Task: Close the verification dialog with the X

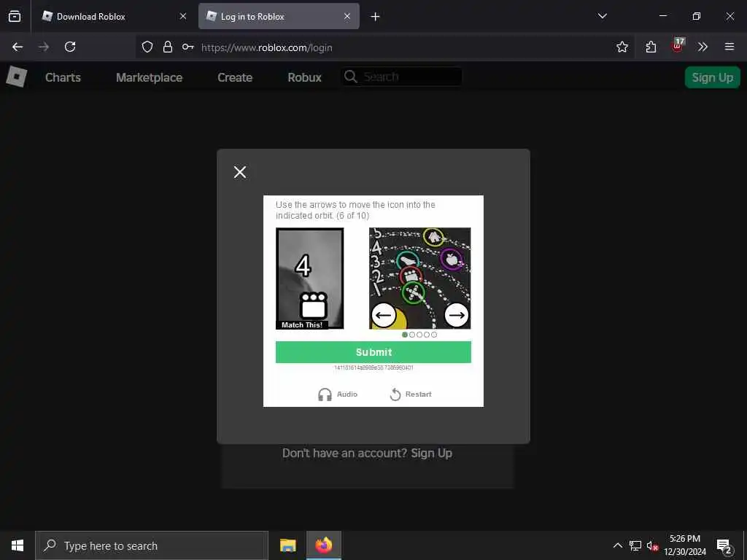Action: pyautogui.click(x=240, y=172)
